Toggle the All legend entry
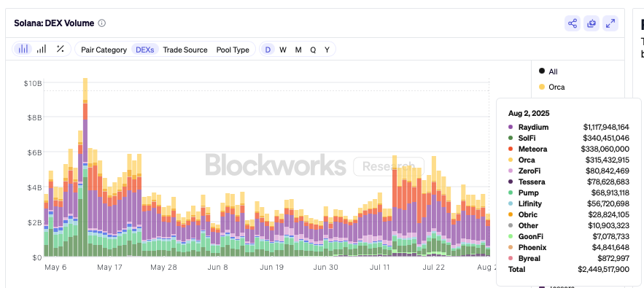The height and width of the screenshot is (288, 644). point(548,71)
